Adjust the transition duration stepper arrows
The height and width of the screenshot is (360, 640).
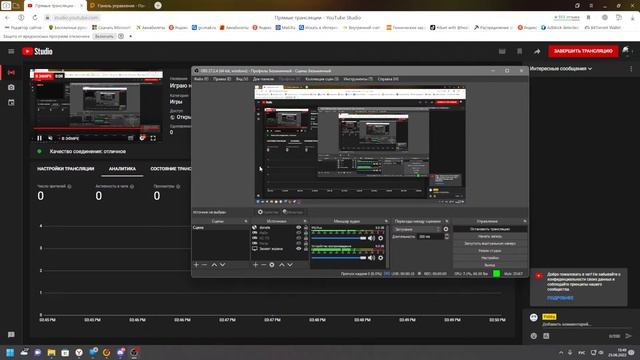[x=447, y=236]
